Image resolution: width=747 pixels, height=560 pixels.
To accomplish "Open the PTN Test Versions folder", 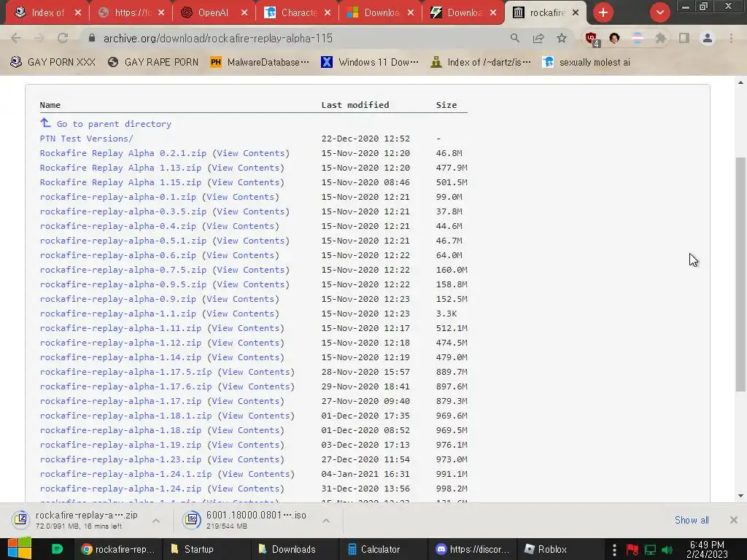I will (86, 139).
